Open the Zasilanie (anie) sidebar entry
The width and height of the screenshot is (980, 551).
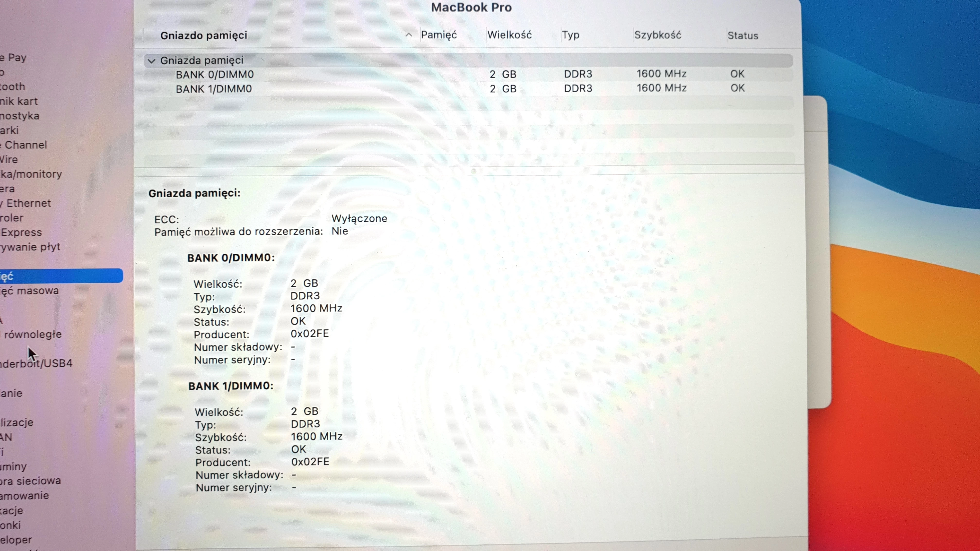(11, 393)
